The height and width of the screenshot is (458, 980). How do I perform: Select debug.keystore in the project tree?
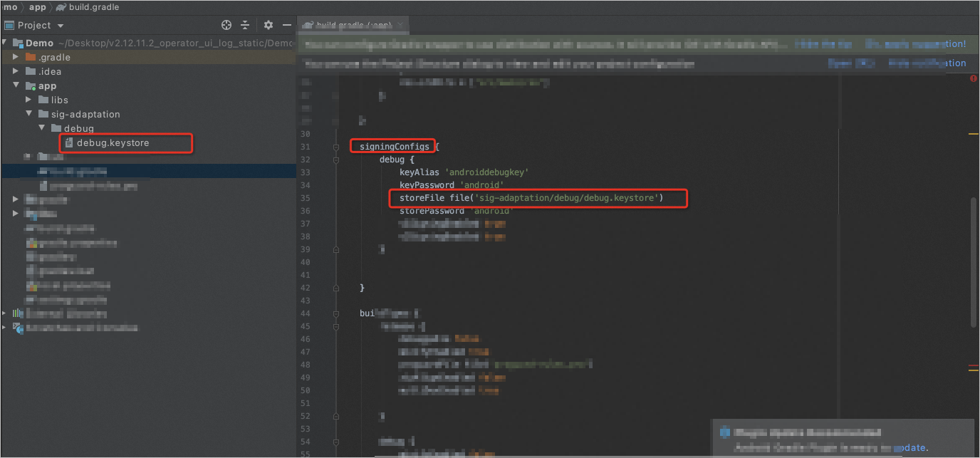coord(113,143)
